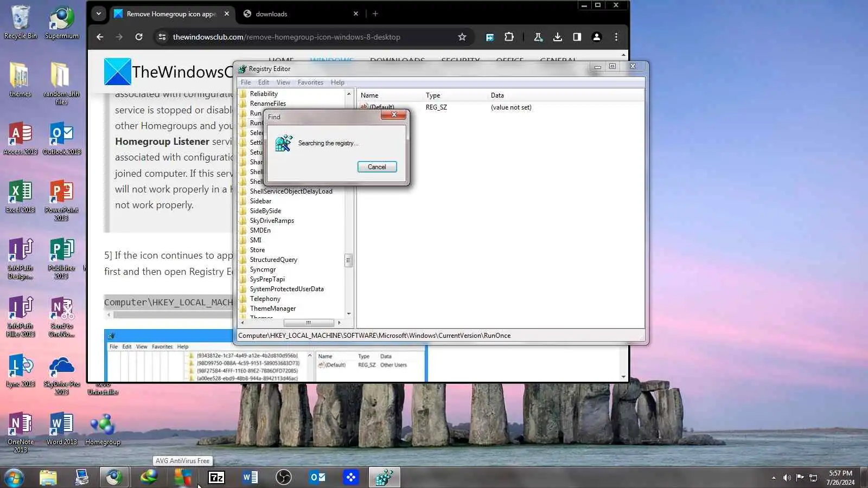Switch to Registry Editor on the taskbar
Image resolution: width=868 pixels, height=488 pixels.
click(384, 477)
